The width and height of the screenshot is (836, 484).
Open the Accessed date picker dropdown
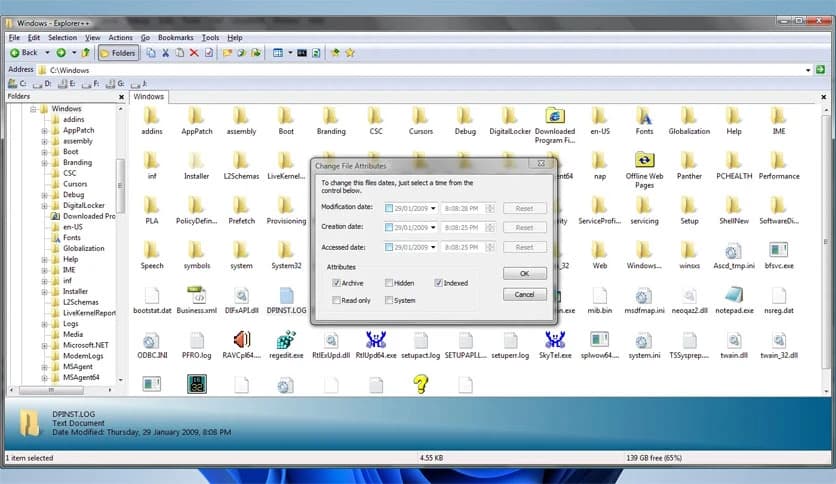pyautogui.click(x=433, y=247)
